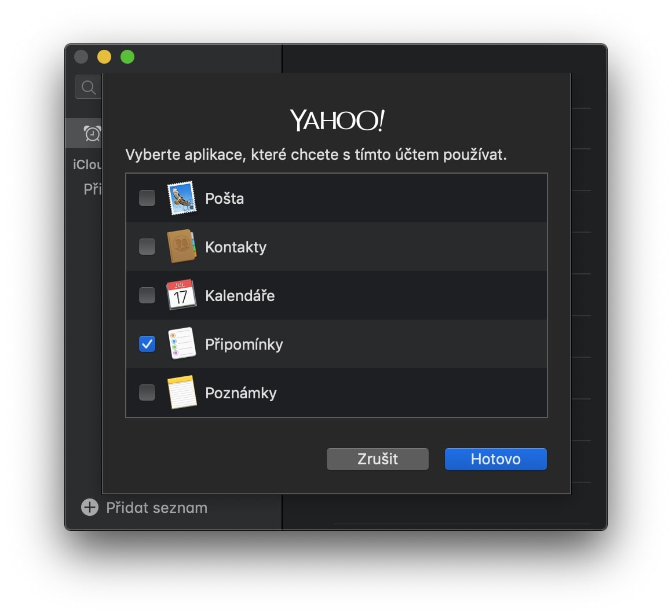Click the iCloud sidebar section header
The image size is (672, 616).
point(87,165)
